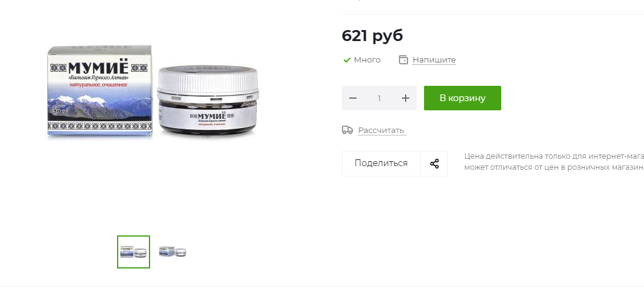Viewport: 644px width, 293px height.
Task: Open the Рассчитать delivery link
Action: [381, 131]
